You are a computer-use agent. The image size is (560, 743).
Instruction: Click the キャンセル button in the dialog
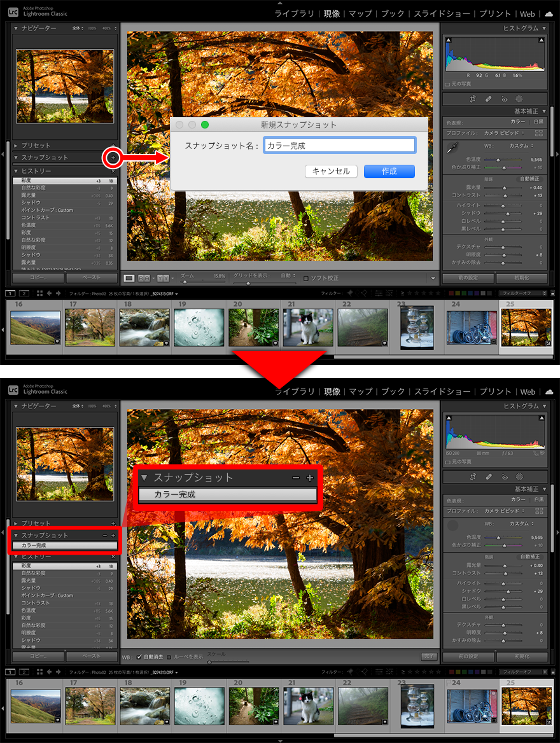(331, 171)
